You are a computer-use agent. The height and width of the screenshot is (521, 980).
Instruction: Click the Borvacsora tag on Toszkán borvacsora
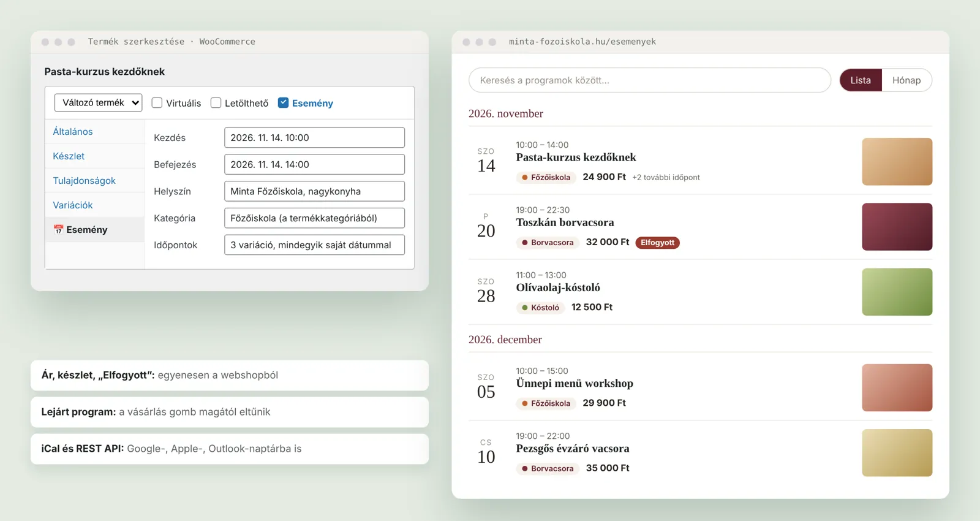pyautogui.click(x=548, y=242)
